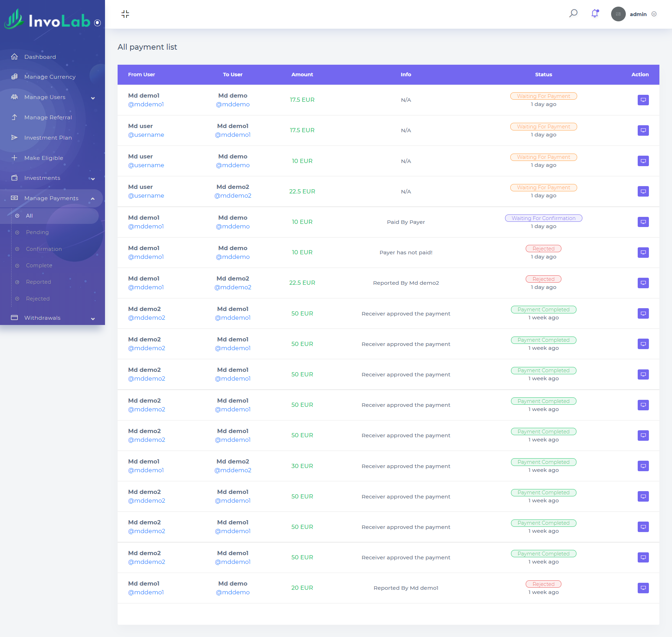Open details for first 17.5 EUR payment
The height and width of the screenshot is (637, 672).
[x=643, y=100]
